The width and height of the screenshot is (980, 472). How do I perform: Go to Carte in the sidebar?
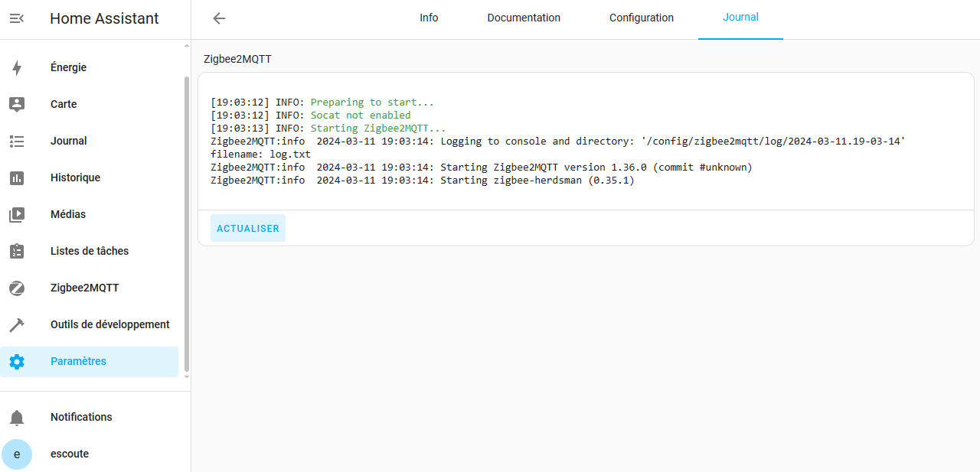click(89, 104)
